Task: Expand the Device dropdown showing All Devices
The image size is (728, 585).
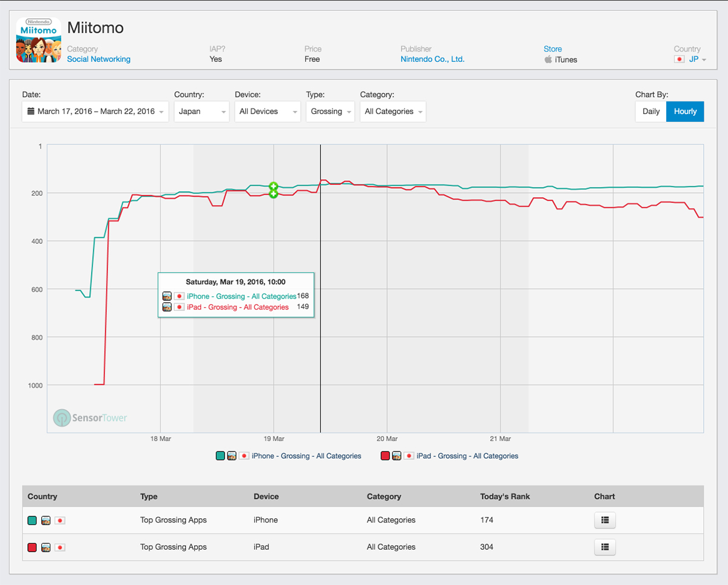Action: (268, 112)
